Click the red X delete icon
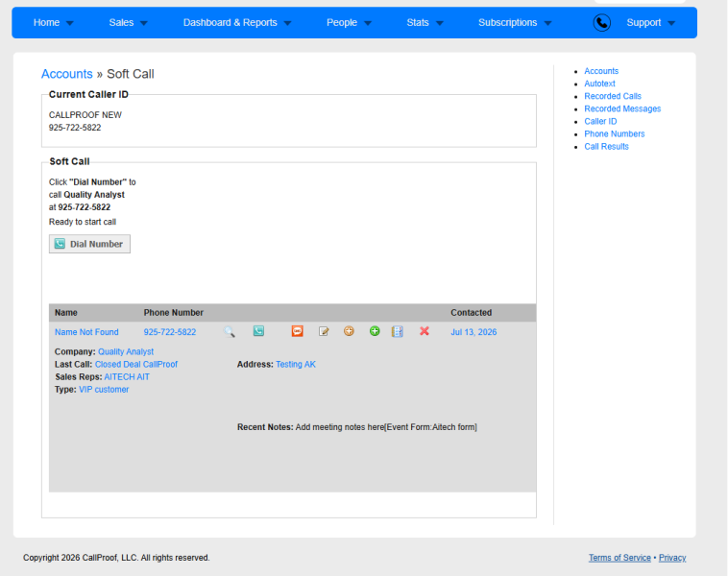This screenshot has height=576, width=728. [425, 331]
